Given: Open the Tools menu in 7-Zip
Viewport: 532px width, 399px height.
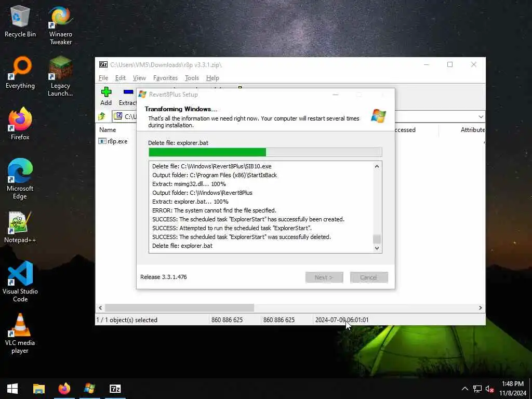Looking at the screenshot, I should click(x=192, y=78).
